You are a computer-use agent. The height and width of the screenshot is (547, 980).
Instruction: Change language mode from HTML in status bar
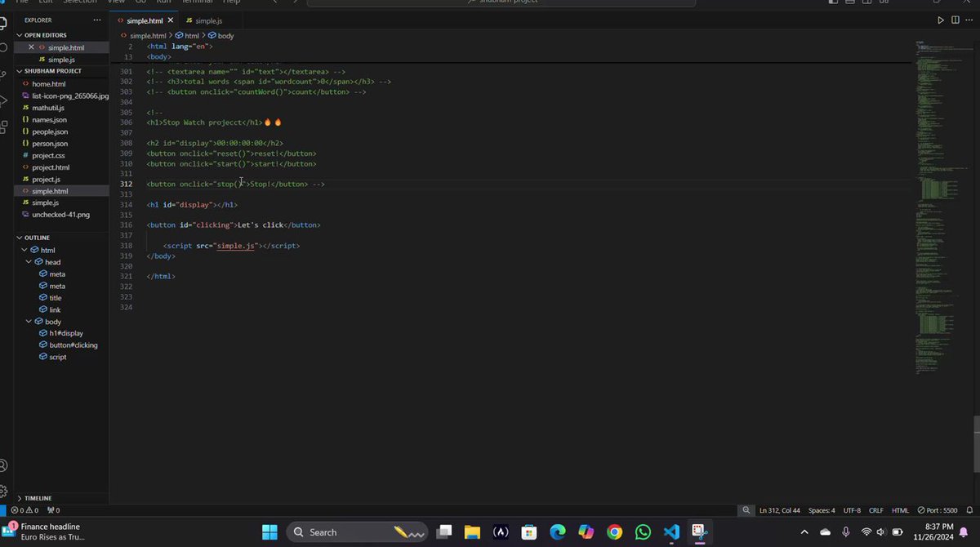pos(900,510)
